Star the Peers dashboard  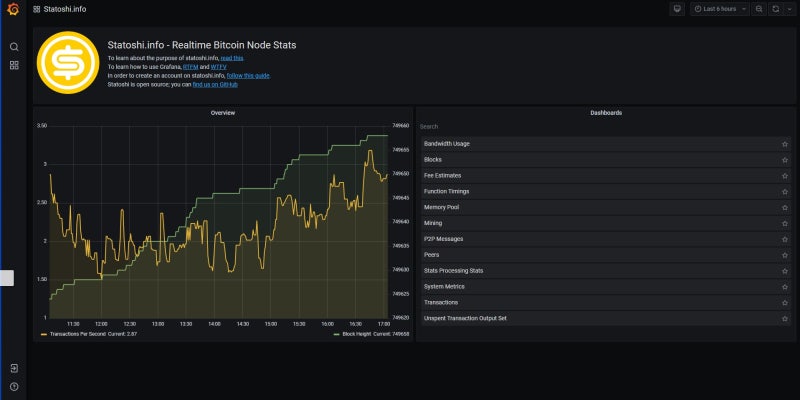coord(785,255)
